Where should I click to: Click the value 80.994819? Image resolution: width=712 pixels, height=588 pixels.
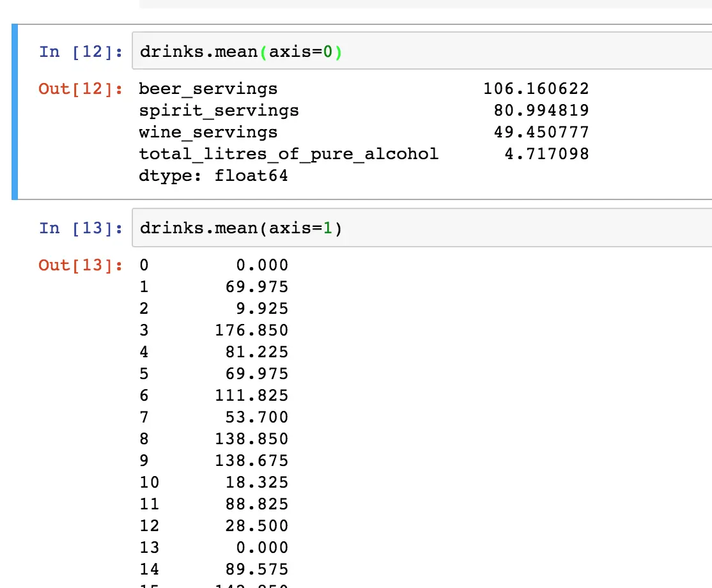click(542, 111)
